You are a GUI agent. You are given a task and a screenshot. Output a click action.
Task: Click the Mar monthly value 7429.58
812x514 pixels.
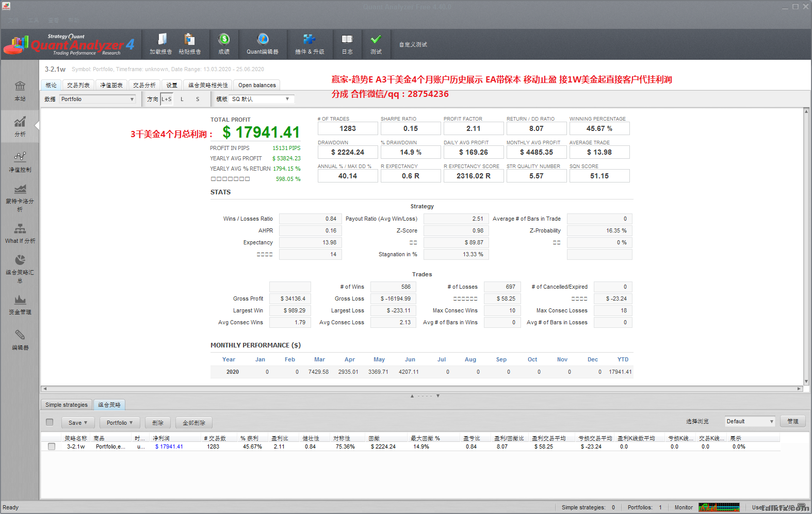[318, 372]
